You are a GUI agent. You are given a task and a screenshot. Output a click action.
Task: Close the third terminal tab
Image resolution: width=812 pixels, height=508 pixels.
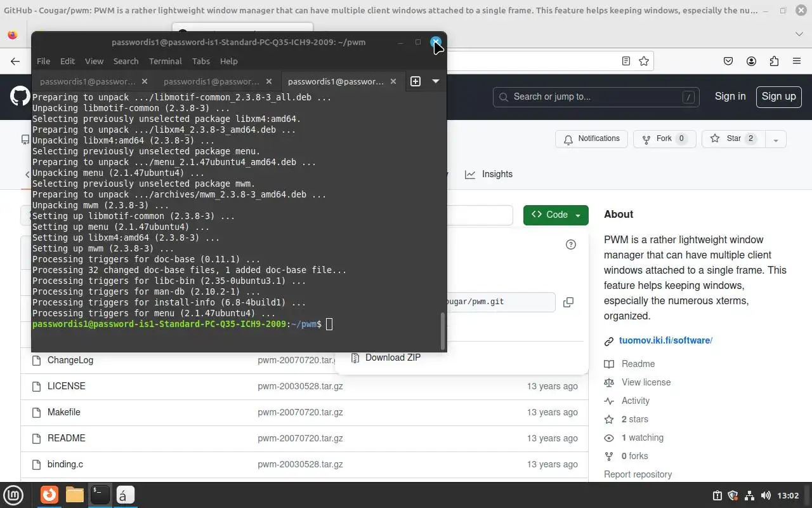coord(393,81)
